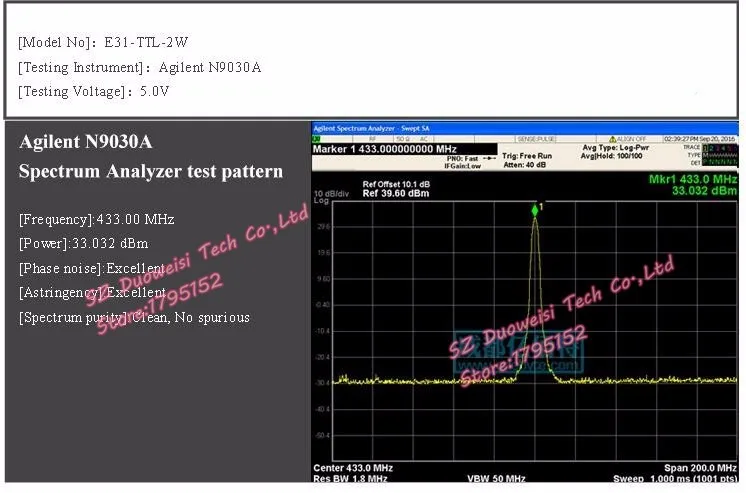Click the [Phase noise]:Excellent line
746x493 pixels.
click(x=92, y=268)
